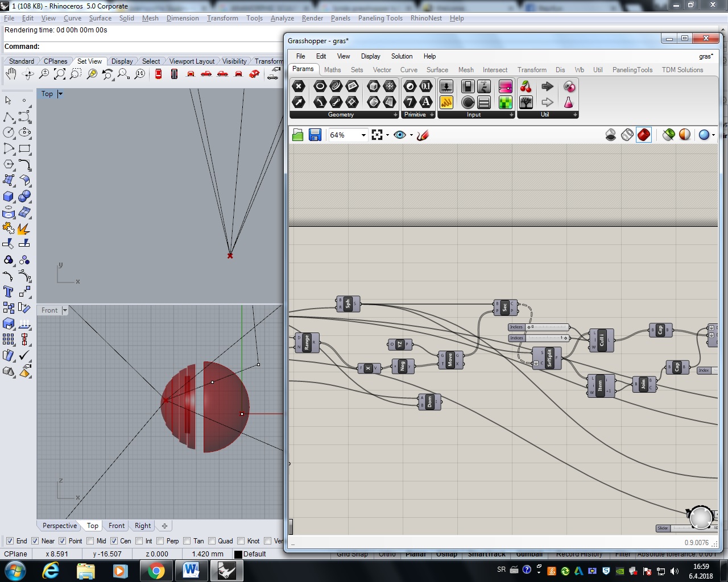Toggle the Point osnap checkbox
This screenshot has height=582, width=728.
[63, 541]
